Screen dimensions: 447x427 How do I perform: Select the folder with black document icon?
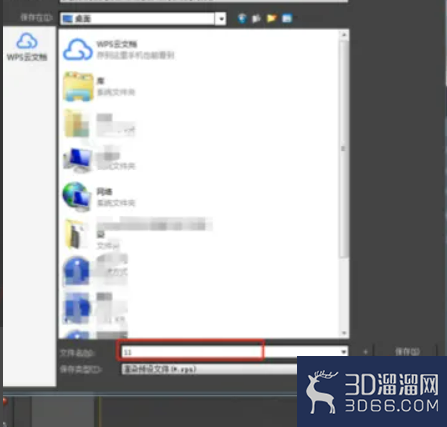[x=137, y=234]
